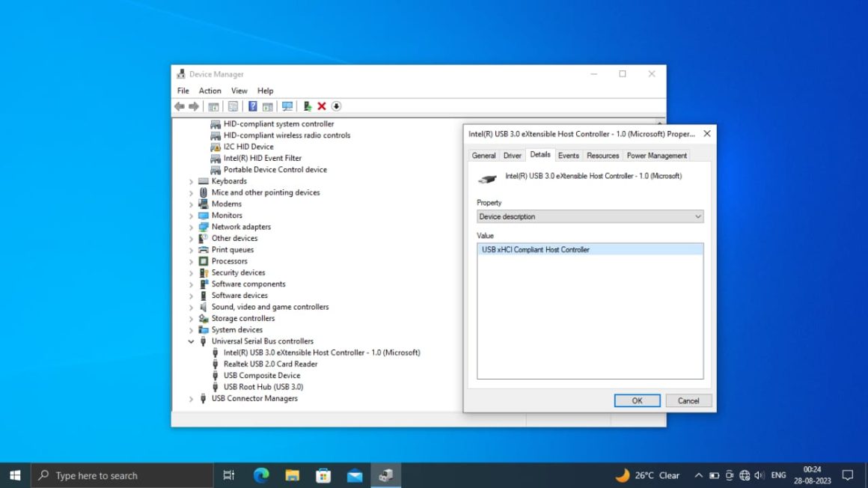Select HID-compliant wireless radio controls

pos(286,135)
